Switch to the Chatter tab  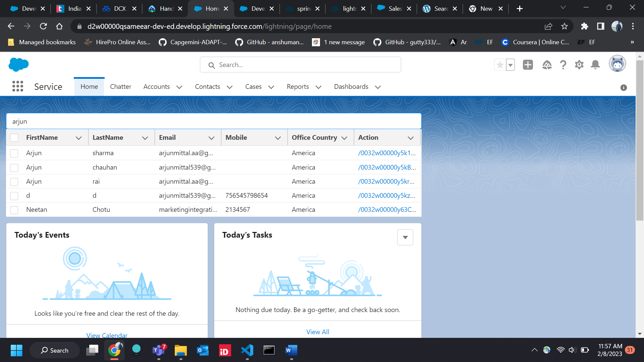point(120,86)
